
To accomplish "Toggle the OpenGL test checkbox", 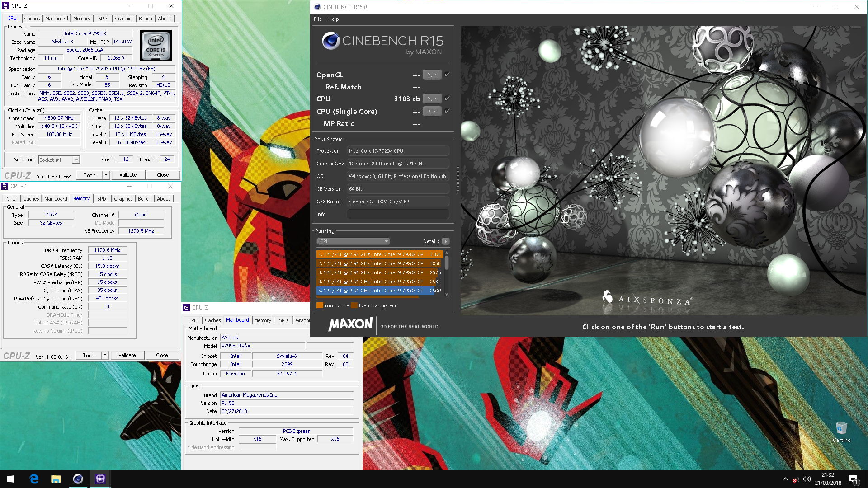I will point(447,75).
